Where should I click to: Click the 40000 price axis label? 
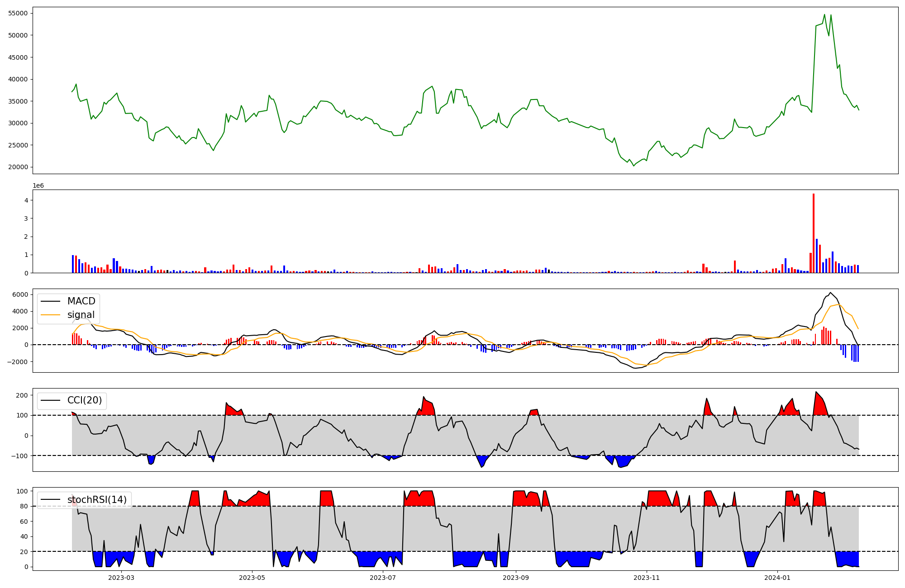tap(18, 79)
